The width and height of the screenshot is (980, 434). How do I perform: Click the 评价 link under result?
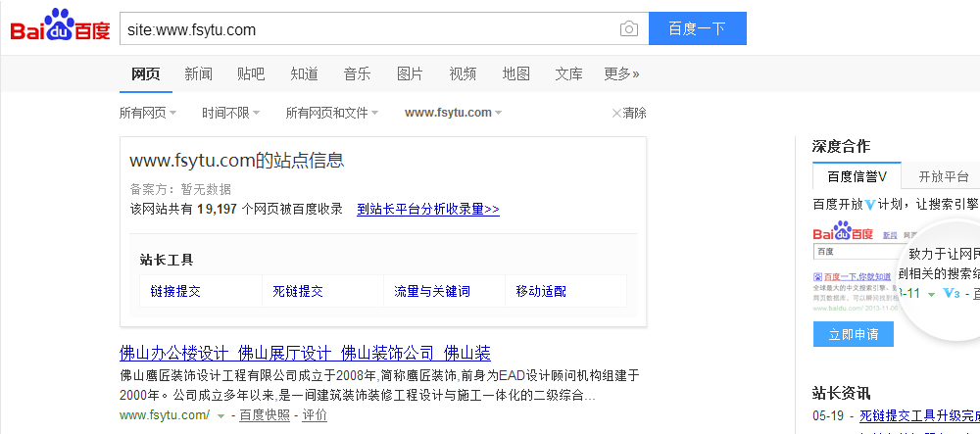pyautogui.click(x=315, y=416)
